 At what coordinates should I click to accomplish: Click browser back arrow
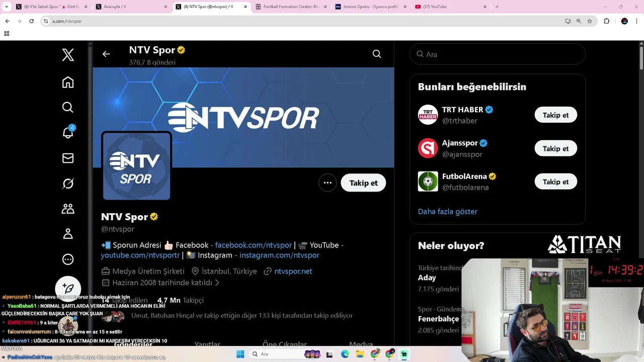[7, 21]
